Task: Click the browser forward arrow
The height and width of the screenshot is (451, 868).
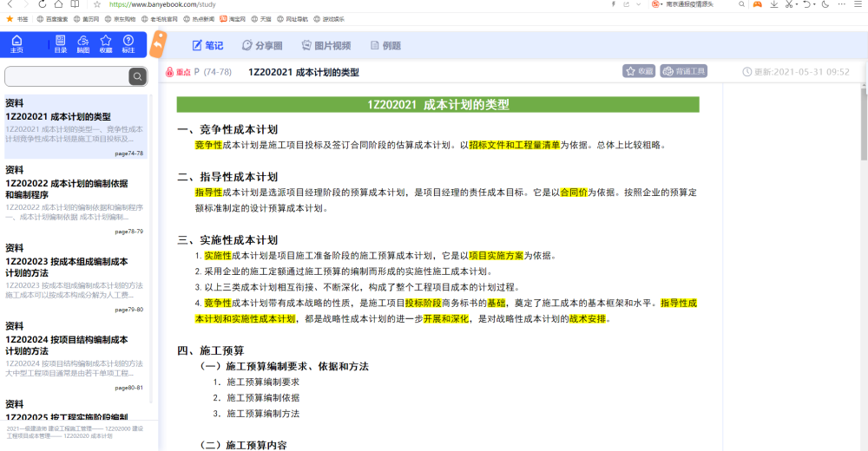Action: coord(25,3)
